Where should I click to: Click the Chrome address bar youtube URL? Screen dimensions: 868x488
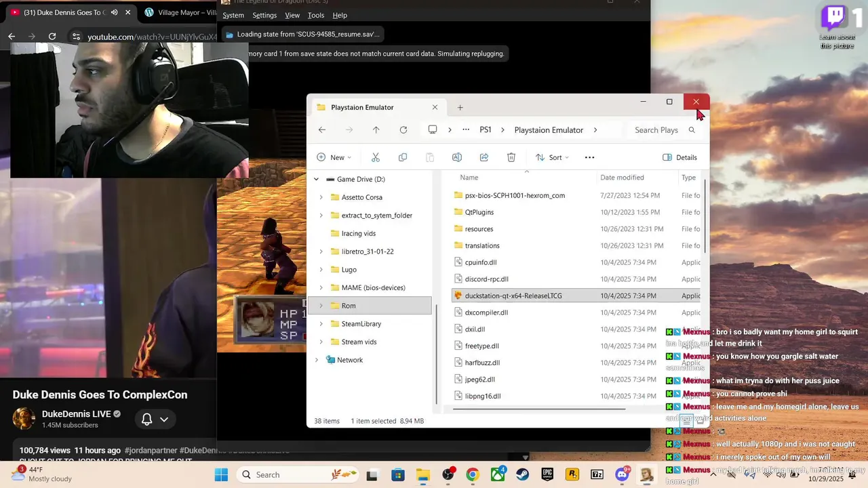pos(152,37)
